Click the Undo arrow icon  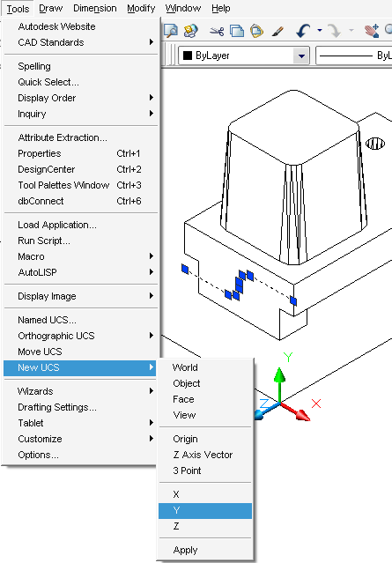click(x=303, y=31)
